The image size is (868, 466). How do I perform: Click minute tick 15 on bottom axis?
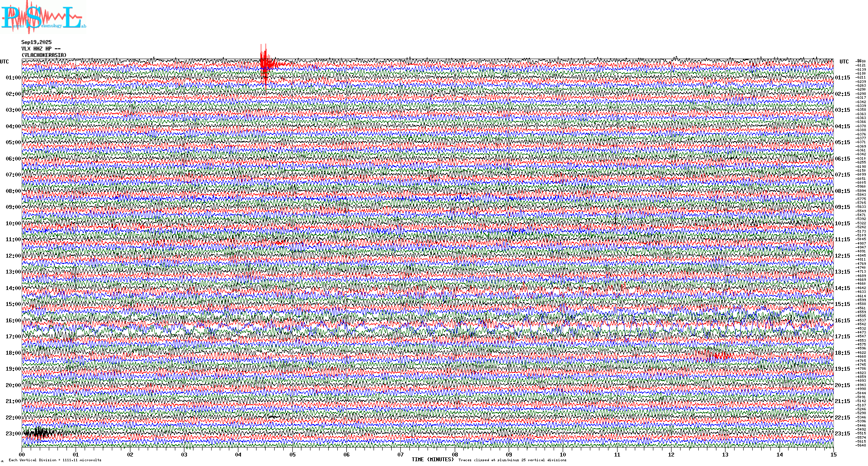click(833, 455)
